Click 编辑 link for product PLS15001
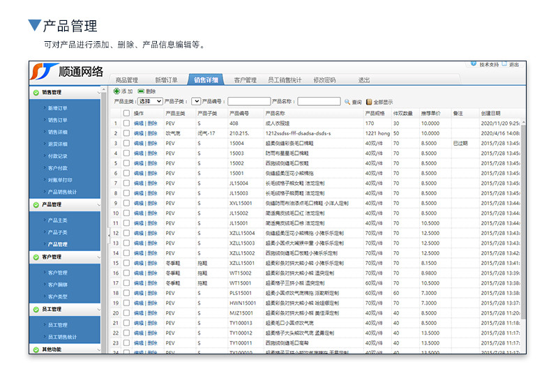The width and height of the screenshot is (558, 392). (139, 293)
